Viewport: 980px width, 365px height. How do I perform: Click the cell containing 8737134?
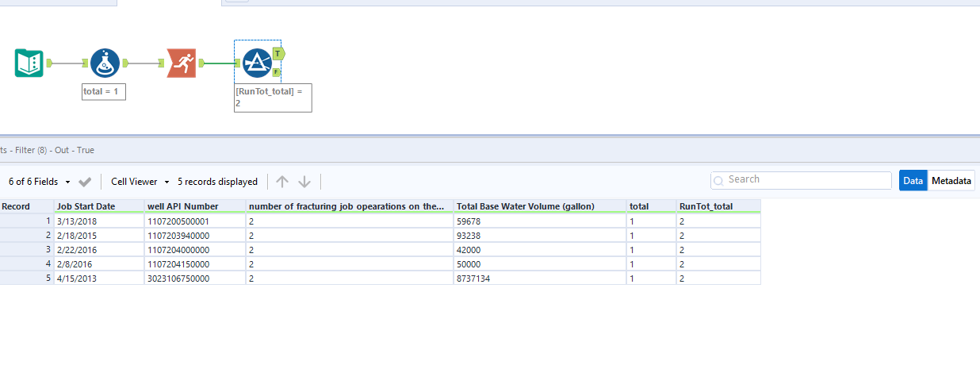[x=479, y=279]
